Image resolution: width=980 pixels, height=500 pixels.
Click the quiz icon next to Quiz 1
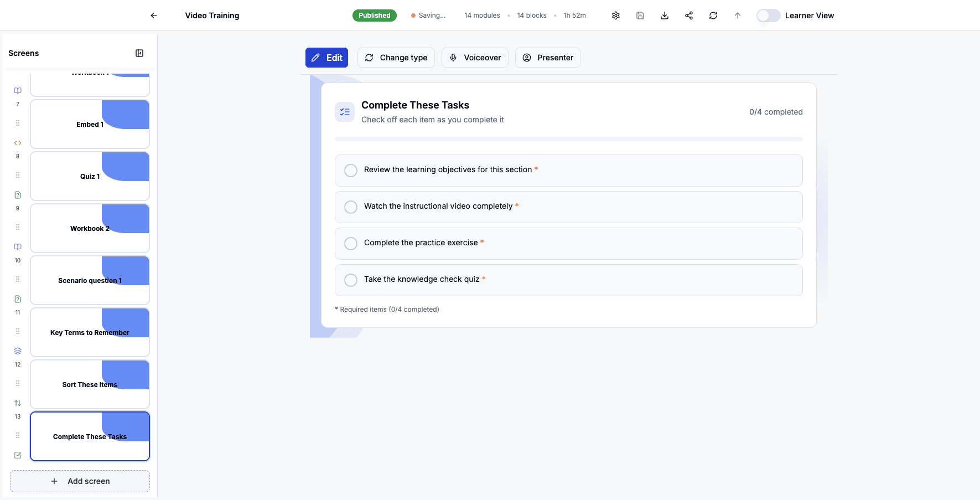tap(17, 195)
